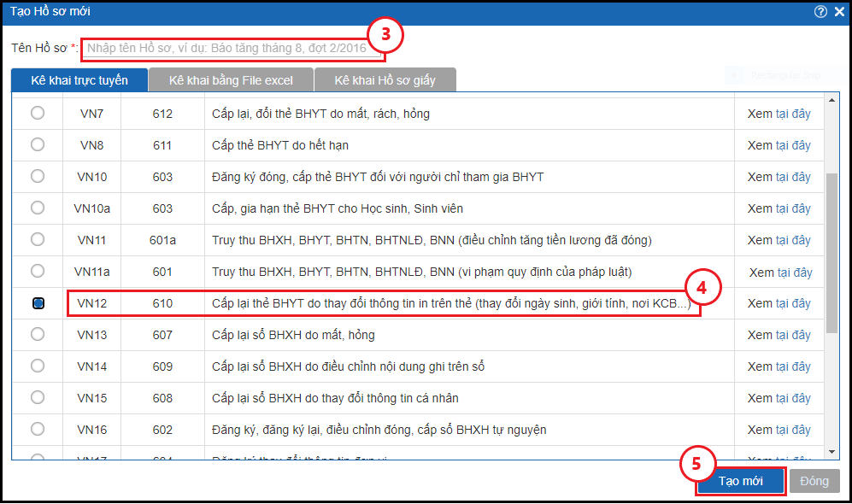This screenshot has width=852, height=504.
Task: Click Truy thu row 'điều chỉnh tăng tiền lương'
Action: pos(432,240)
